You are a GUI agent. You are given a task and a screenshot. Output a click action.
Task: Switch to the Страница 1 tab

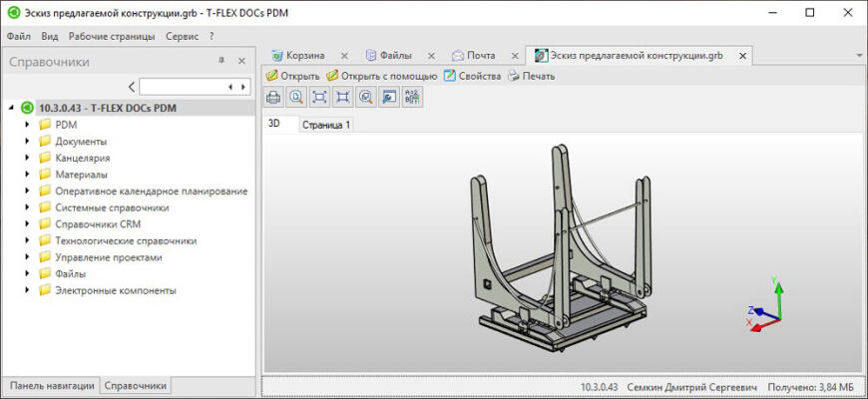tap(326, 125)
